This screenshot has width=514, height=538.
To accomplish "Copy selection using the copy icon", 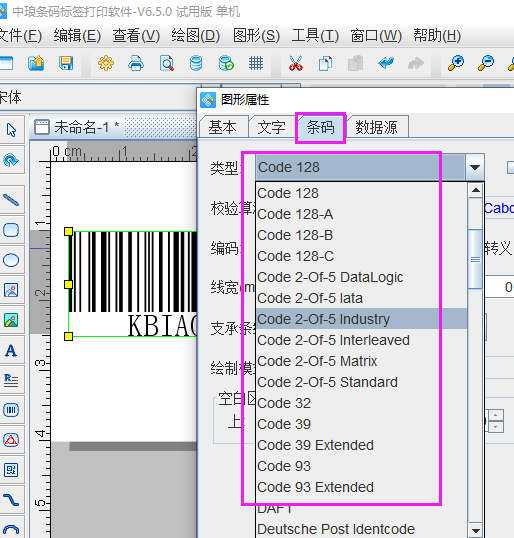I will pyautogui.click(x=325, y=63).
